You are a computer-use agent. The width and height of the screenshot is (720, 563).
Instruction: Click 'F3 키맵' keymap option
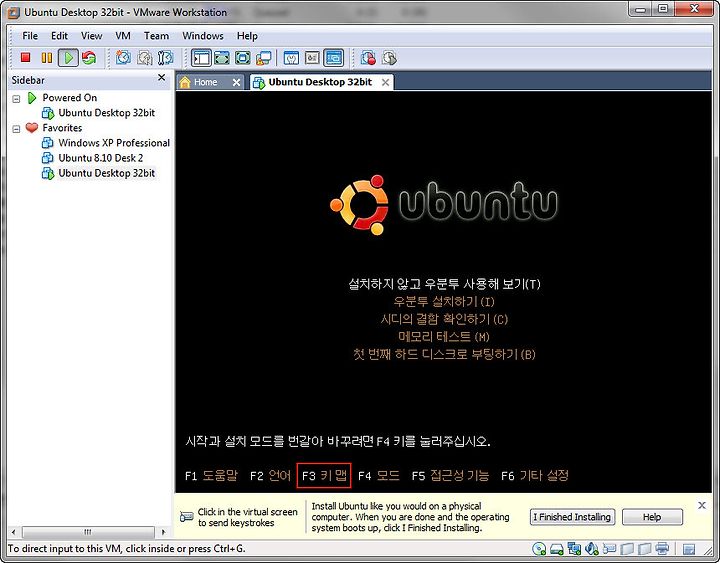[x=324, y=475]
